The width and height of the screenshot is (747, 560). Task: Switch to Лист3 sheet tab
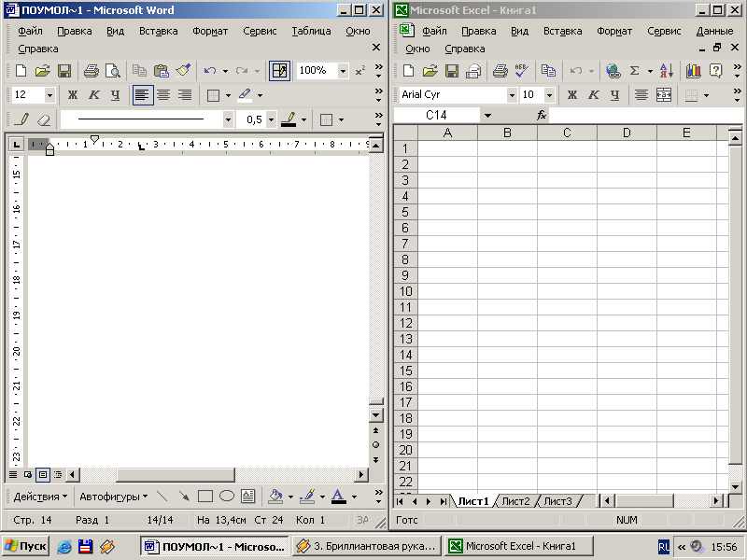557,501
